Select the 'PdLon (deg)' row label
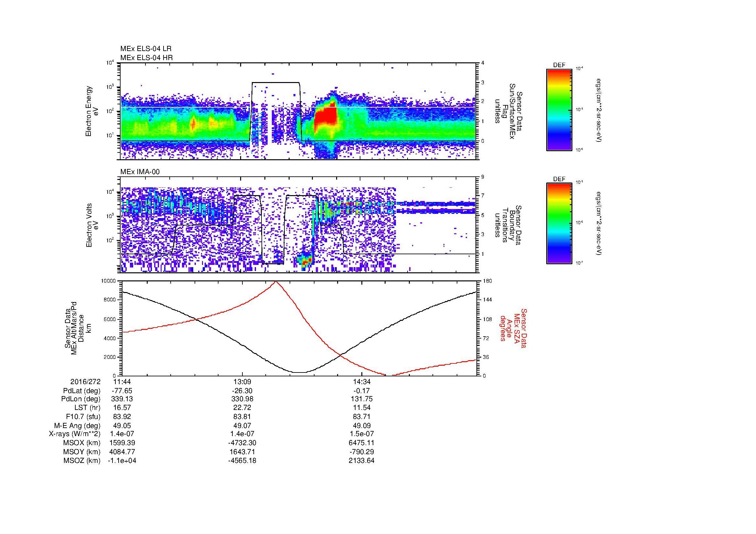Image resolution: width=756 pixels, height=534 pixels. coord(81,399)
